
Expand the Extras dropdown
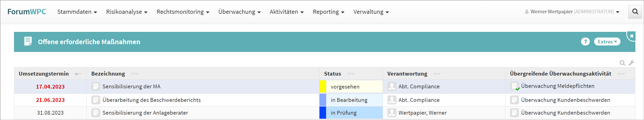click(x=607, y=42)
